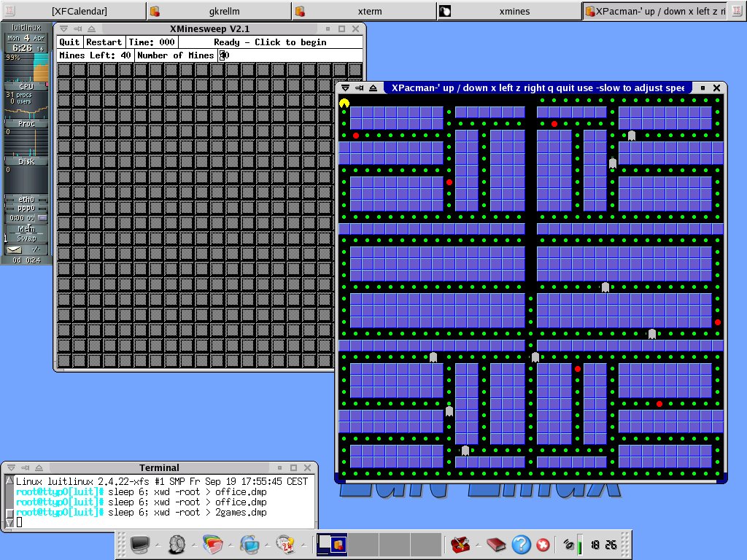The image size is (747, 560).
Task: Click the Pac-Man character in XPacman
Action: pyautogui.click(x=344, y=103)
